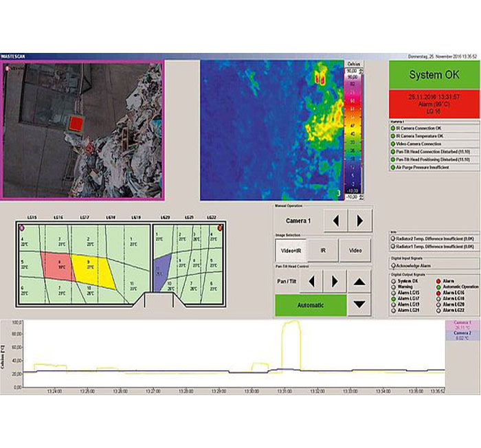Click Air Purge Pressure Insufficient status icon
481x448 pixels.
392,167
